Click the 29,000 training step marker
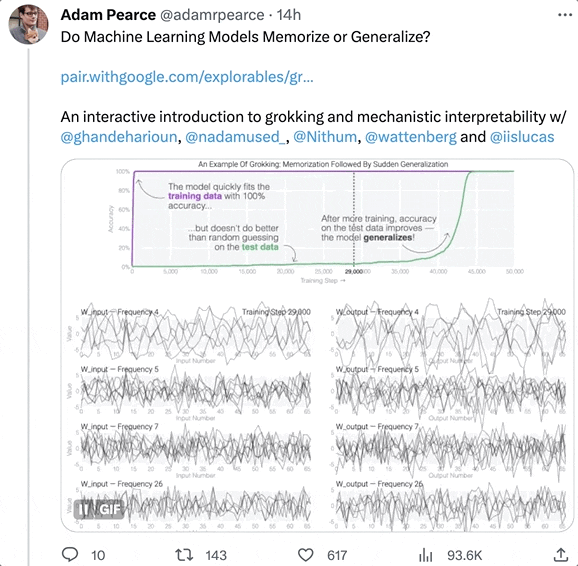 click(354, 271)
